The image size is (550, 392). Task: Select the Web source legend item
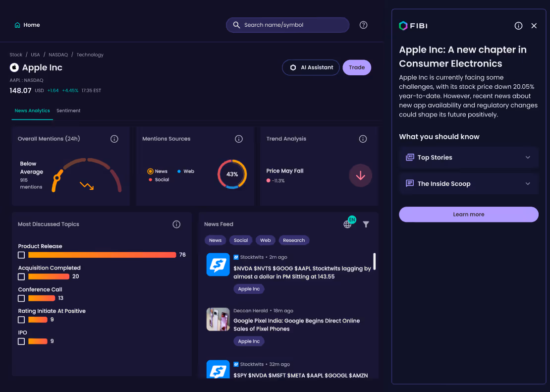pos(185,171)
